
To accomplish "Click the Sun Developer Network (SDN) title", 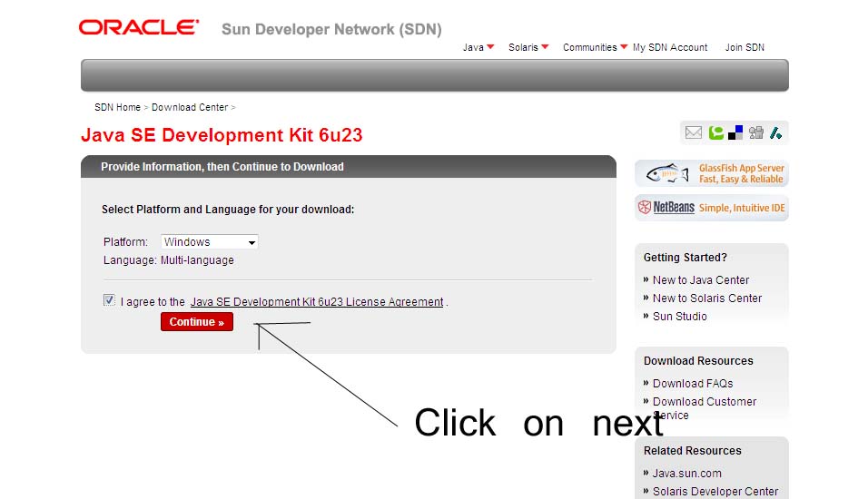I will pos(331,29).
